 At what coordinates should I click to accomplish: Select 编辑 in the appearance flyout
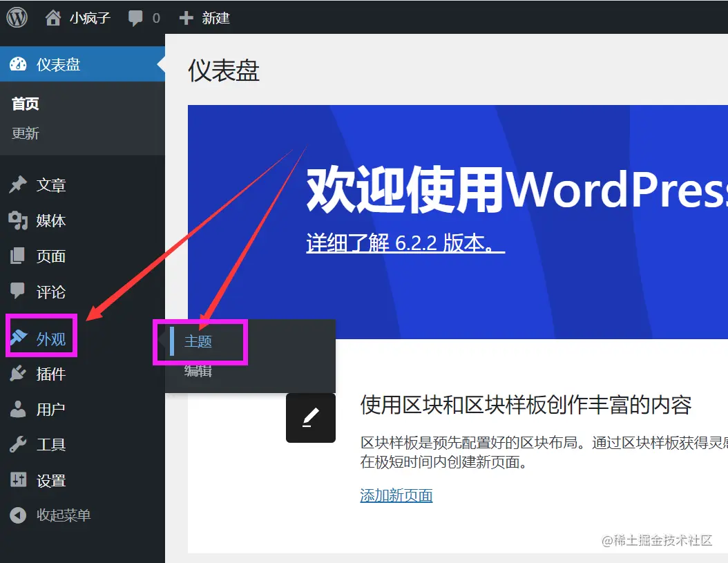point(198,371)
